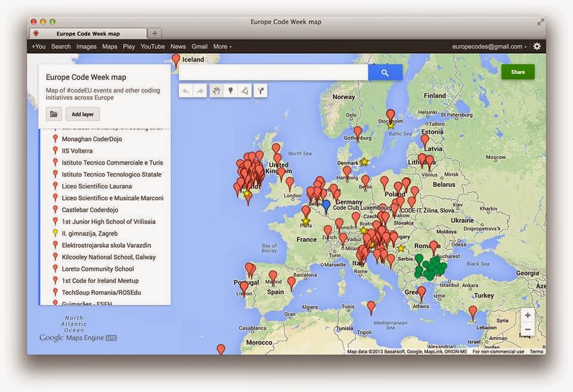Screen dimensions: 573x392
Task: Click the map description text
Action: (x=103, y=94)
